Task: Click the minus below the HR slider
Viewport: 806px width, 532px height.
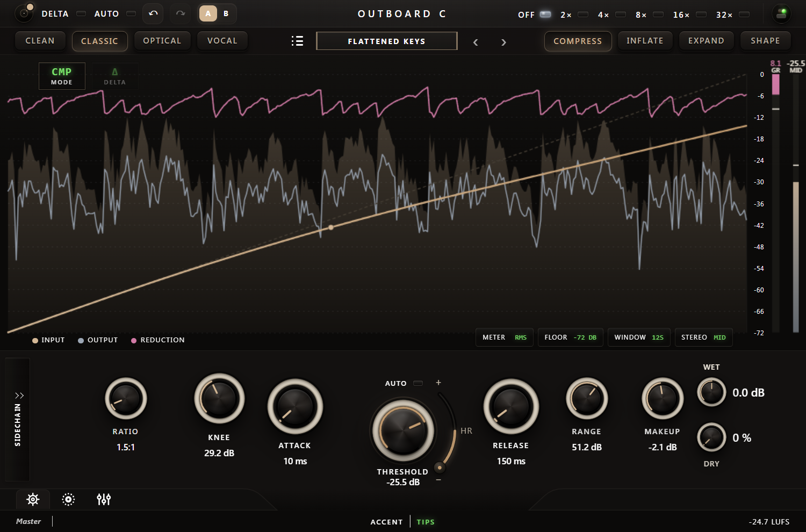Action: click(x=438, y=479)
